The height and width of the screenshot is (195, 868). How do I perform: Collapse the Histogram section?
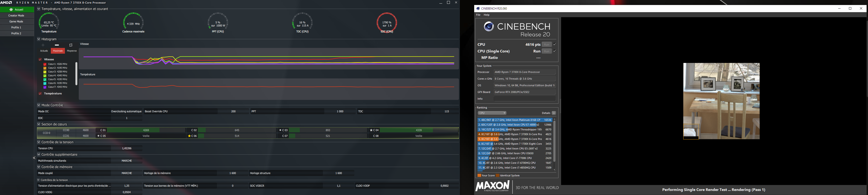click(x=39, y=39)
